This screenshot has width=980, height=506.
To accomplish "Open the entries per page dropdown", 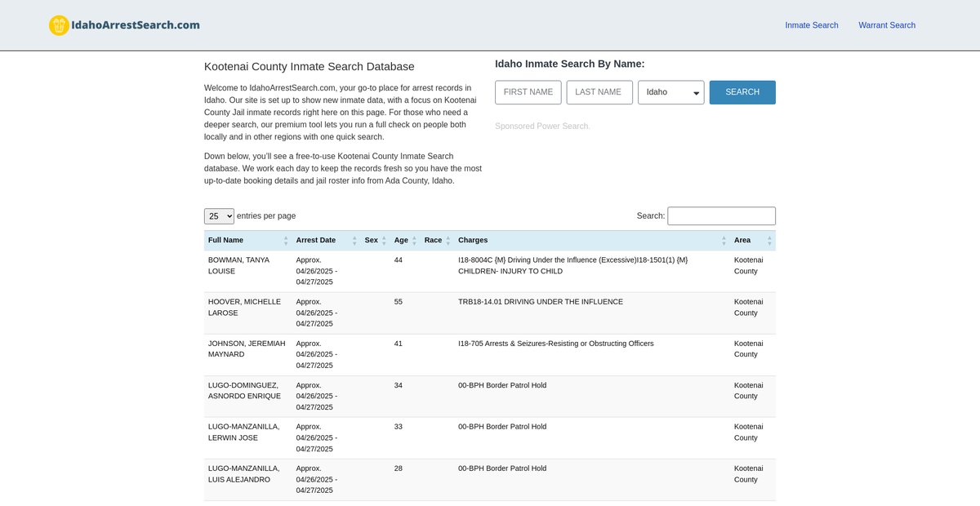I will [219, 216].
